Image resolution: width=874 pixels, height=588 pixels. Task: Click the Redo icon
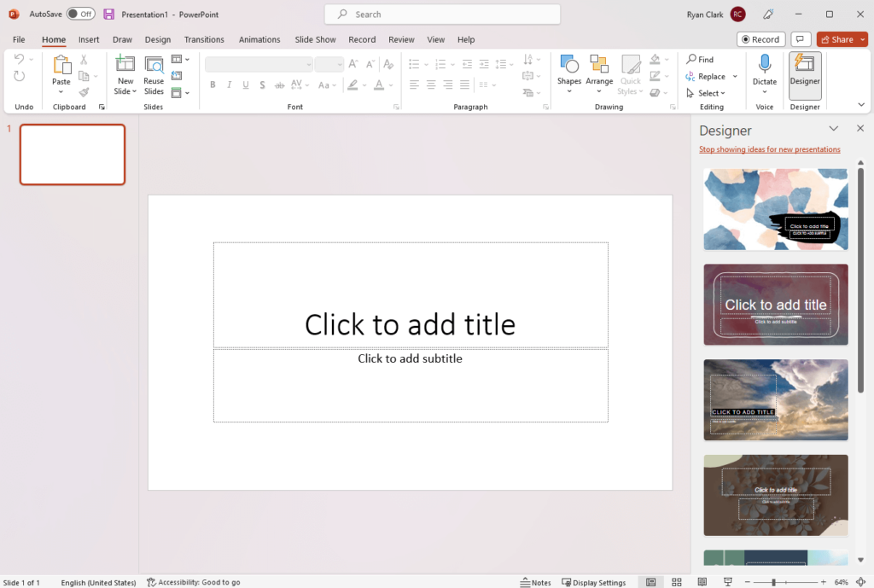point(19,76)
